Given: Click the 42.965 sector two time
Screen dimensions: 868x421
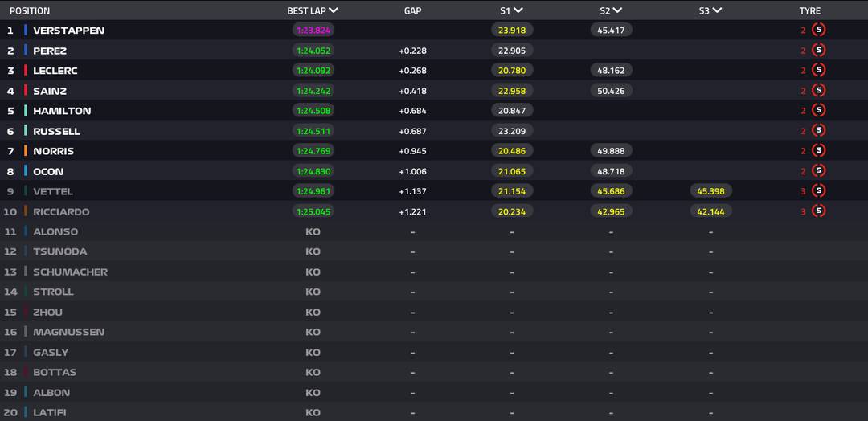Looking at the screenshot, I should (611, 211).
